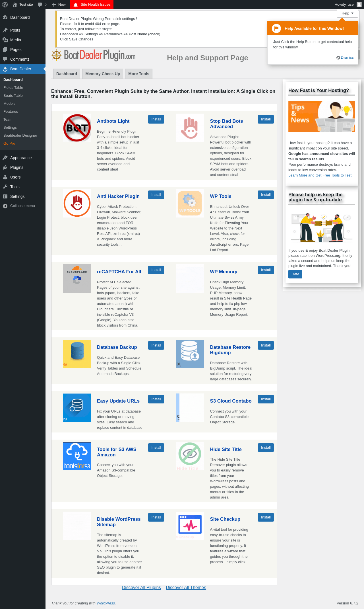364x609 pixels.
Task: Click the reCAPTCHA Cloudflare icon
Action: pyautogui.click(x=77, y=278)
